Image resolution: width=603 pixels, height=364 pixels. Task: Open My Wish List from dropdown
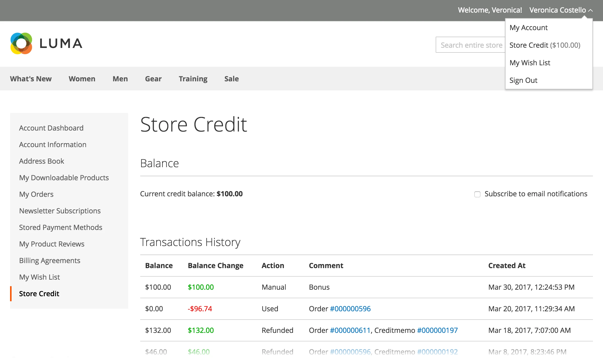(530, 63)
